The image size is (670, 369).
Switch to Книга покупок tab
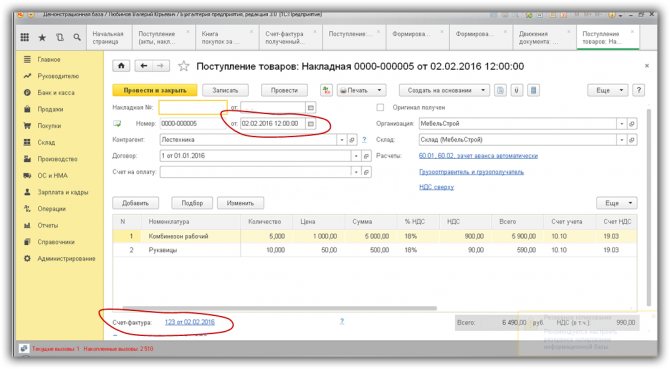[226, 38]
